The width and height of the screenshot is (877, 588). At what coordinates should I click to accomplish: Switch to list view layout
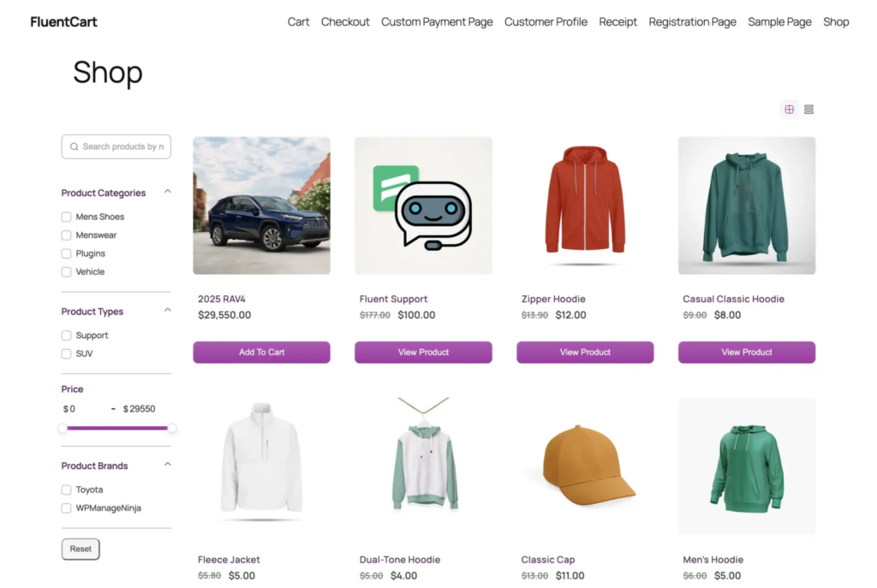click(808, 110)
